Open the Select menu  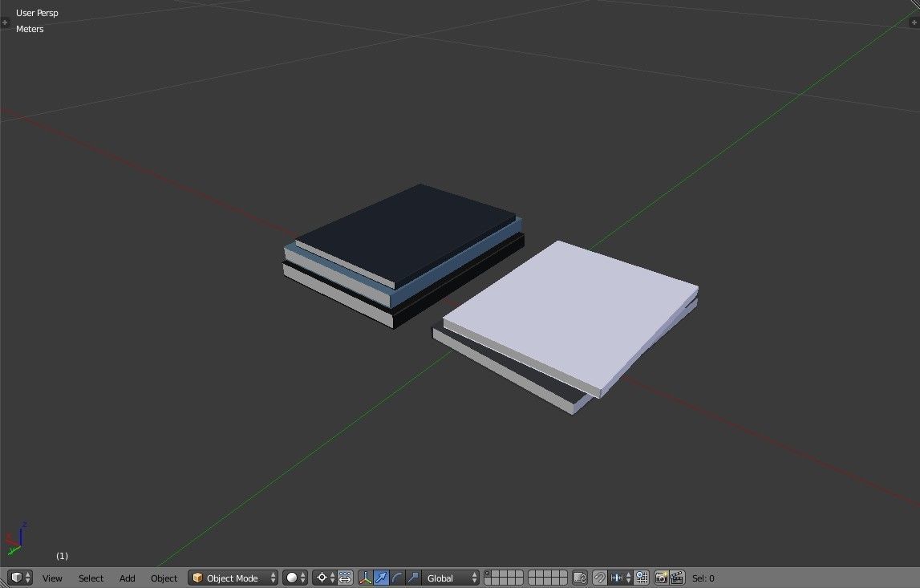[91, 578]
